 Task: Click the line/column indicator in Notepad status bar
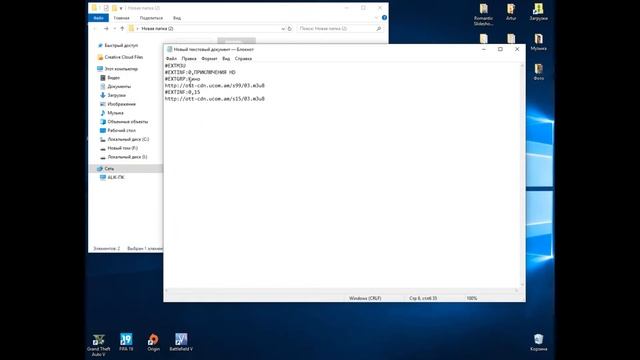coord(423,298)
